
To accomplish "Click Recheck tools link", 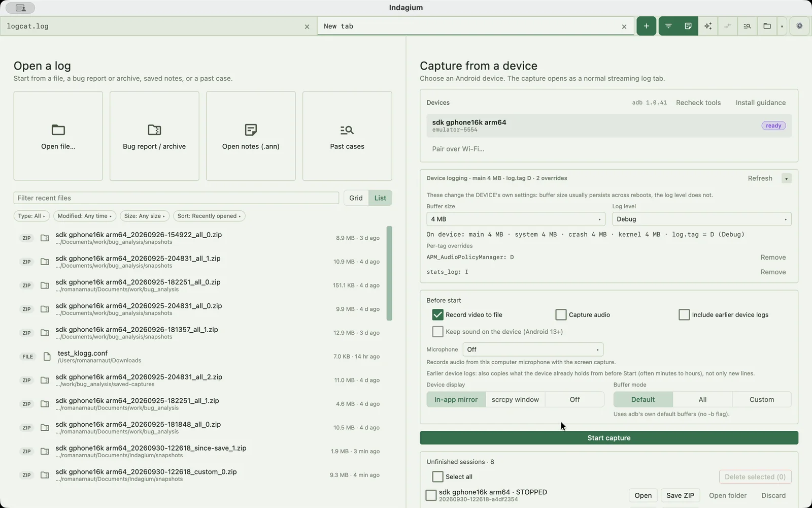I will (x=698, y=103).
